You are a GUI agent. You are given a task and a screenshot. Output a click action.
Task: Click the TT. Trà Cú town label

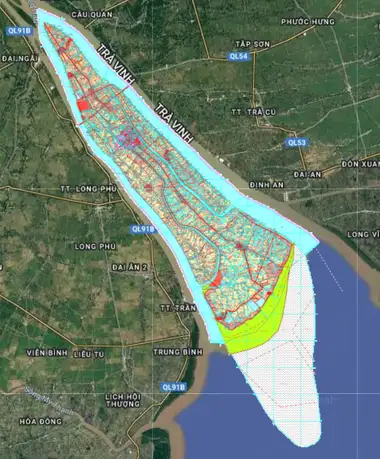(x=254, y=112)
